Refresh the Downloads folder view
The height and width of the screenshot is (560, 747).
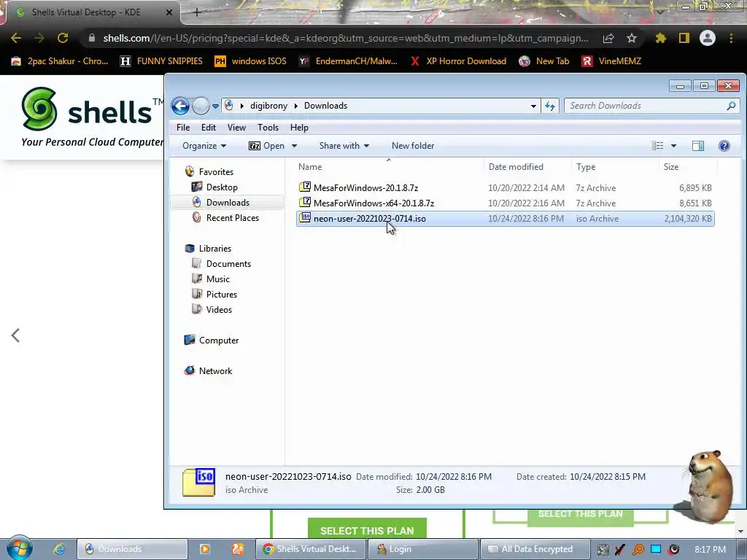pyautogui.click(x=550, y=106)
